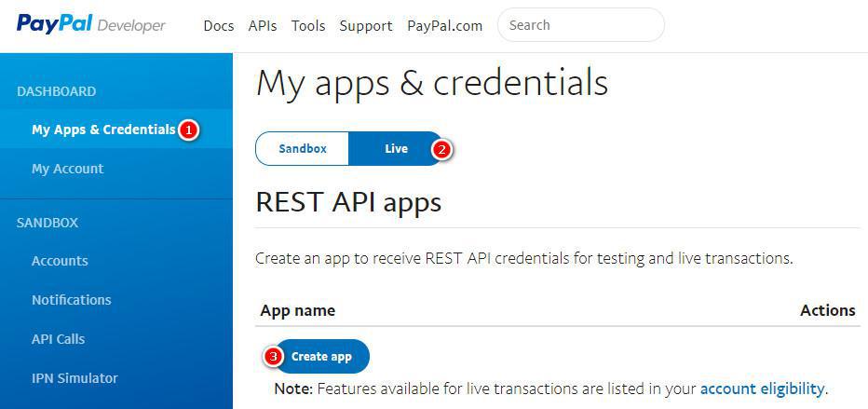
Task: Go to Tools in top navigation
Action: [308, 26]
